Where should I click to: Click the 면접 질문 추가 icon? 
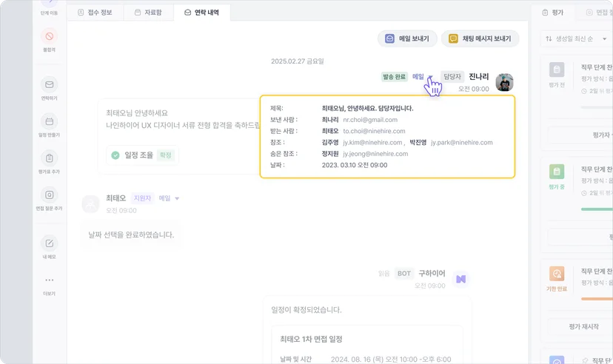pyautogui.click(x=50, y=195)
